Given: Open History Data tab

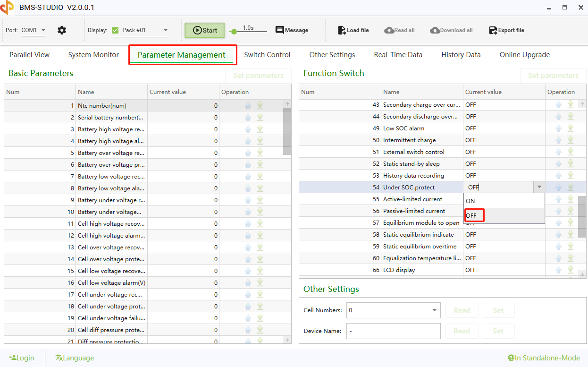Looking at the screenshot, I should [x=461, y=55].
